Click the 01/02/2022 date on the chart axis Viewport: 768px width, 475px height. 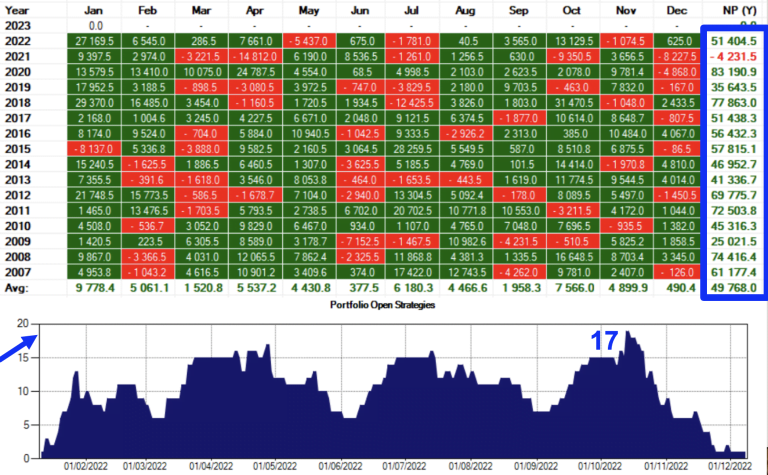pyautogui.click(x=85, y=465)
